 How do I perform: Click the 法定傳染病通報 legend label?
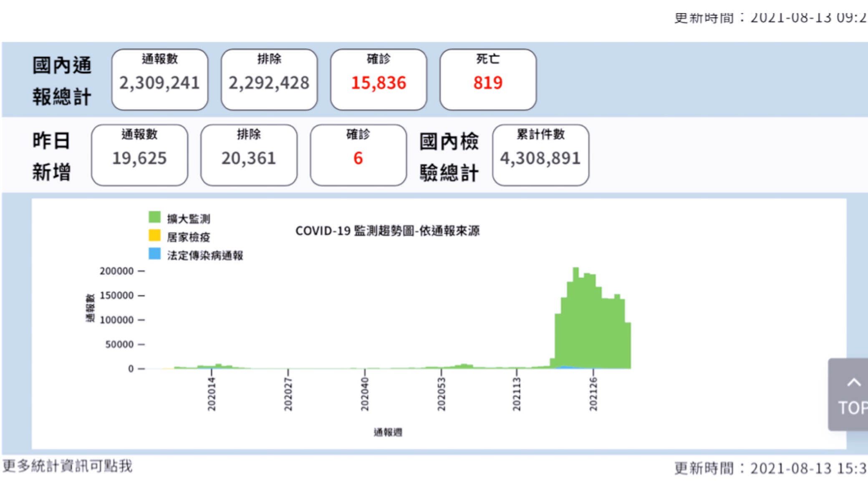(x=205, y=255)
